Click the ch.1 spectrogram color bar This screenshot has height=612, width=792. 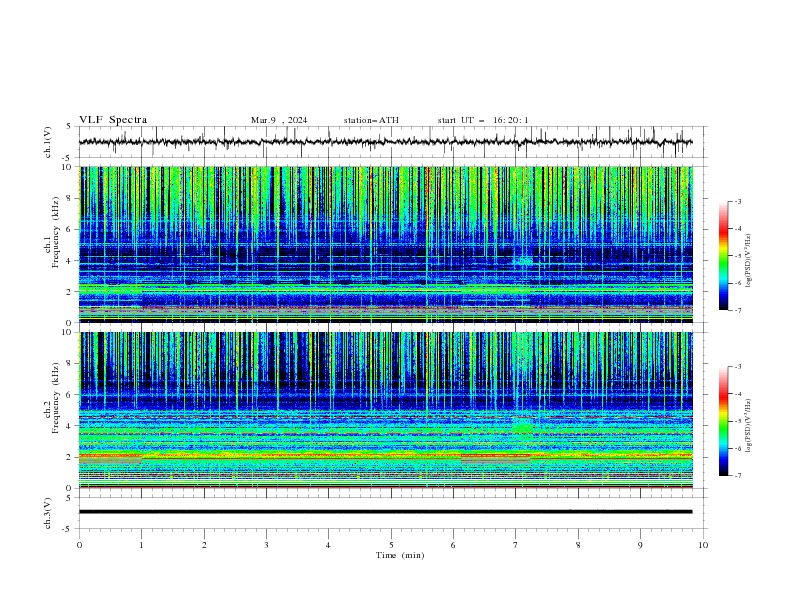(724, 256)
